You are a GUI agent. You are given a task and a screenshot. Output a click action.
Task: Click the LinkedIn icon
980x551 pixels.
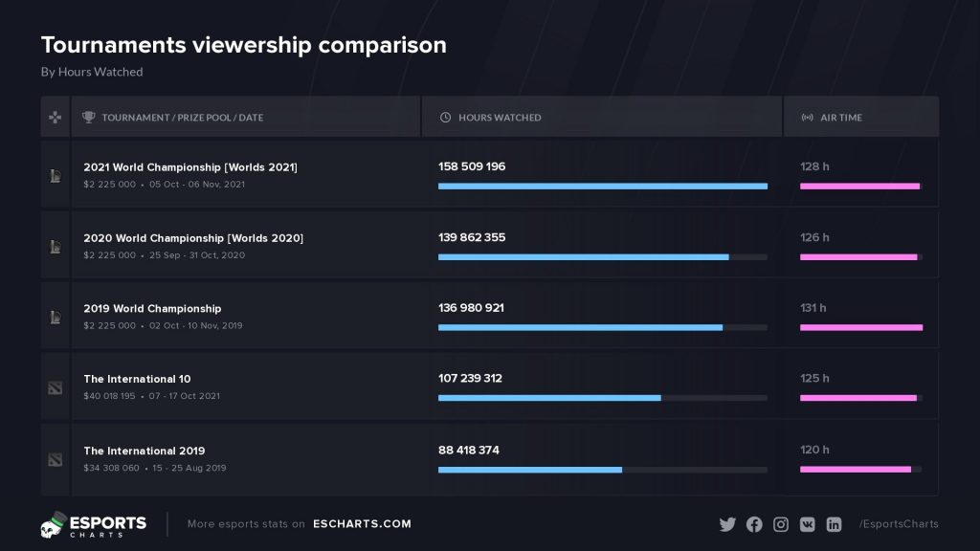pos(835,524)
